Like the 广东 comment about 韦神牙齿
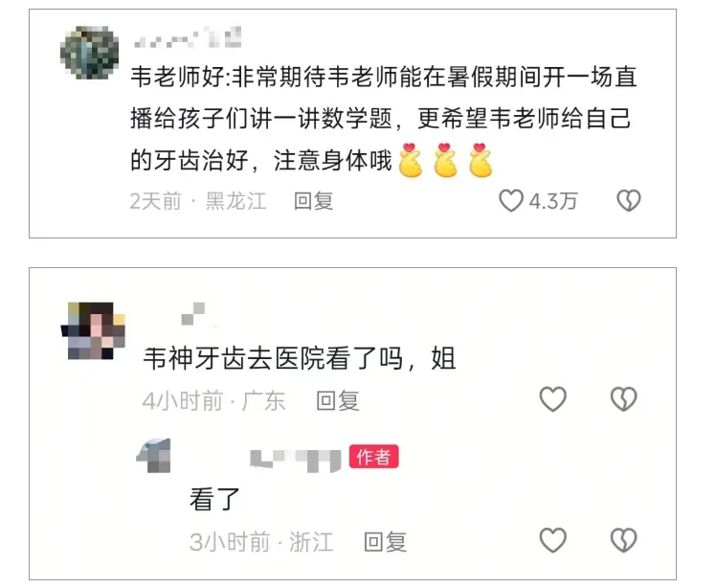 tap(553, 399)
